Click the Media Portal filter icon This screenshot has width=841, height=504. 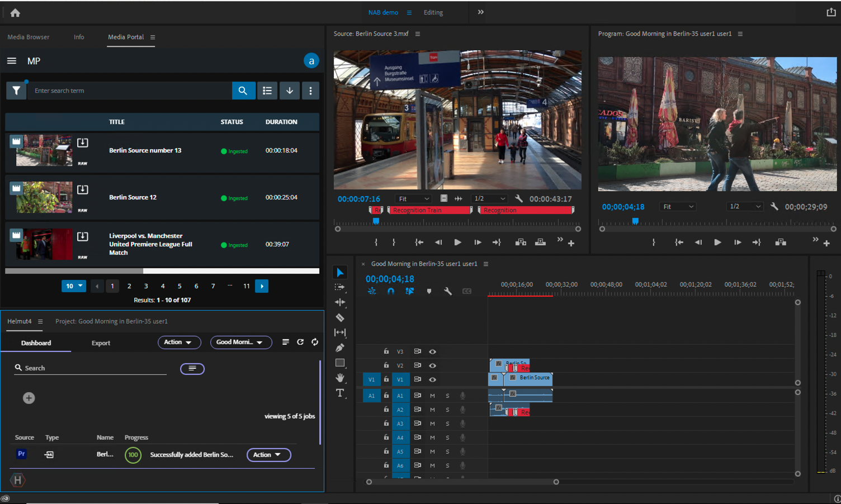pyautogui.click(x=16, y=91)
